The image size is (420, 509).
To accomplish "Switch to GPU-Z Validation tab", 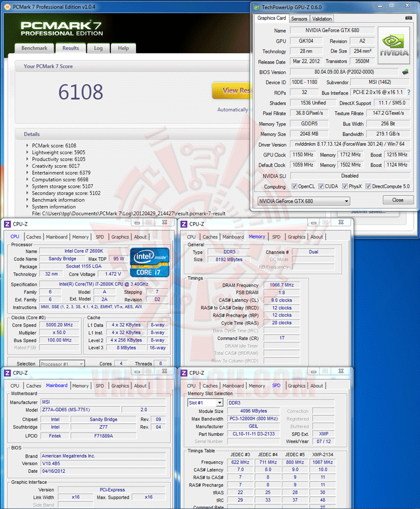I will 322,19.
